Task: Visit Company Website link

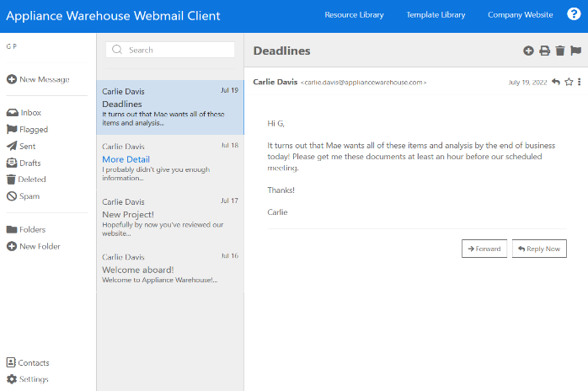Action: (520, 15)
